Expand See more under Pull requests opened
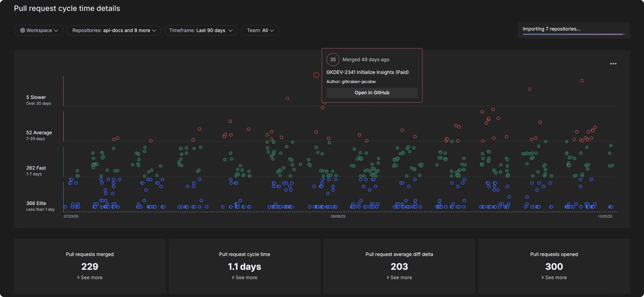This screenshot has width=644, height=297. [x=554, y=277]
